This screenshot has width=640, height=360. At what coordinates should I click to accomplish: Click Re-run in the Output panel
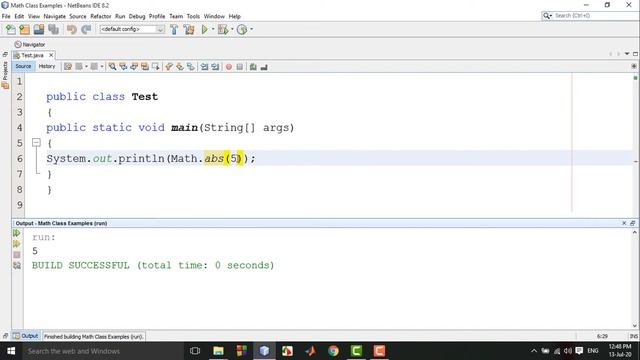[x=16, y=233]
